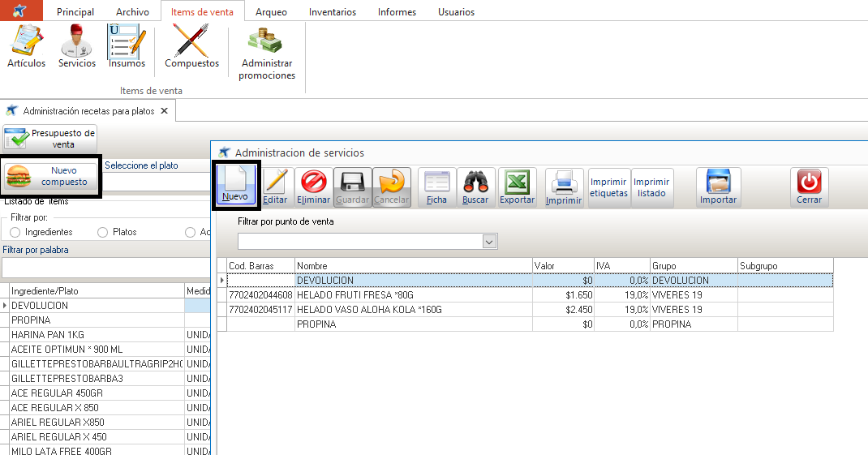Click the Presupuesto de venta button

(x=50, y=139)
